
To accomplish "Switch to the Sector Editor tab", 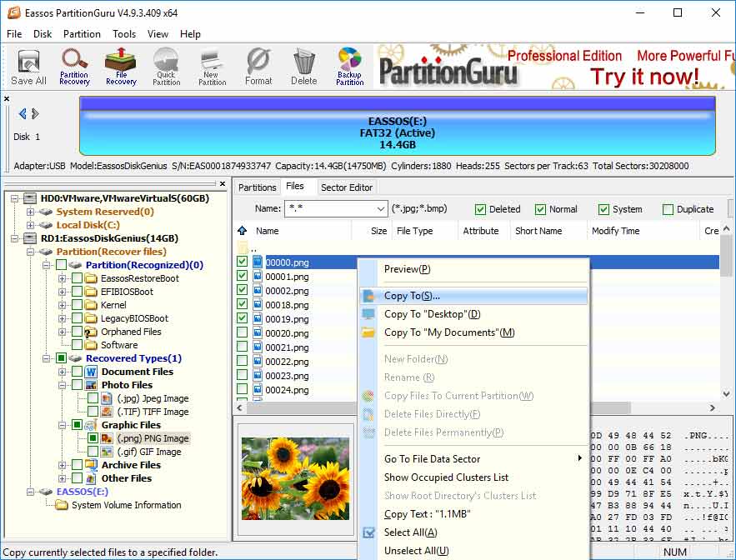I will [x=347, y=187].
